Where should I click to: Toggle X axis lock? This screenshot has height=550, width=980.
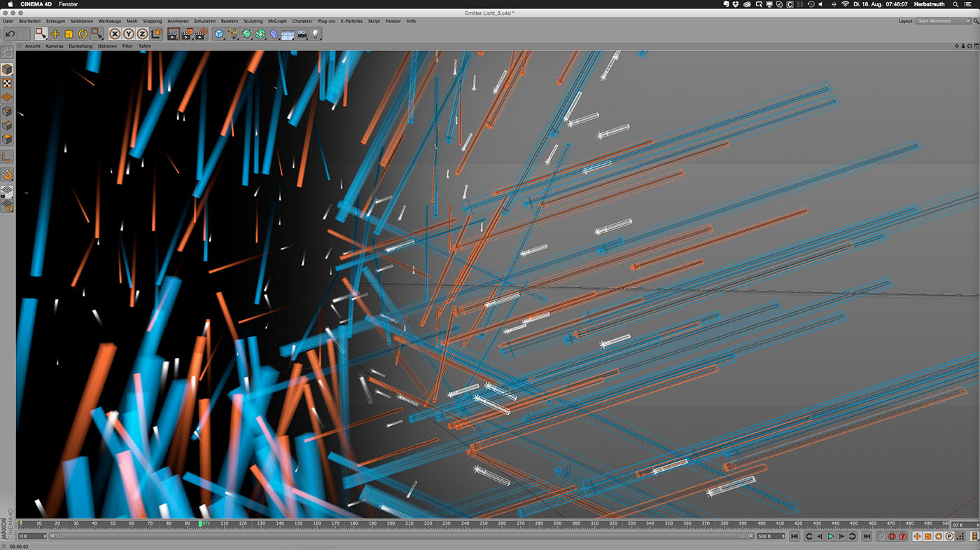click(x=115, y=34)
